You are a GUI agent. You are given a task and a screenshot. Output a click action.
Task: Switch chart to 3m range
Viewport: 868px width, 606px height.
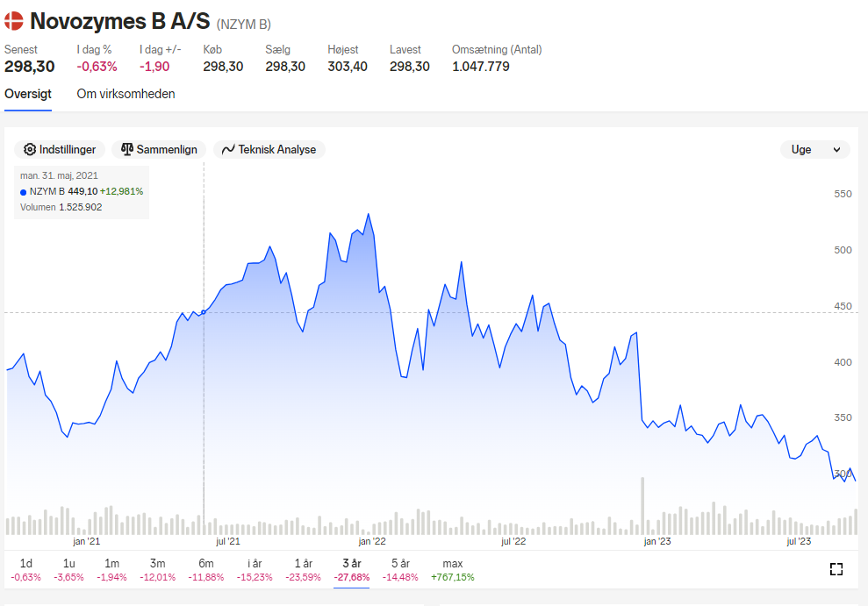pos(158,569)
